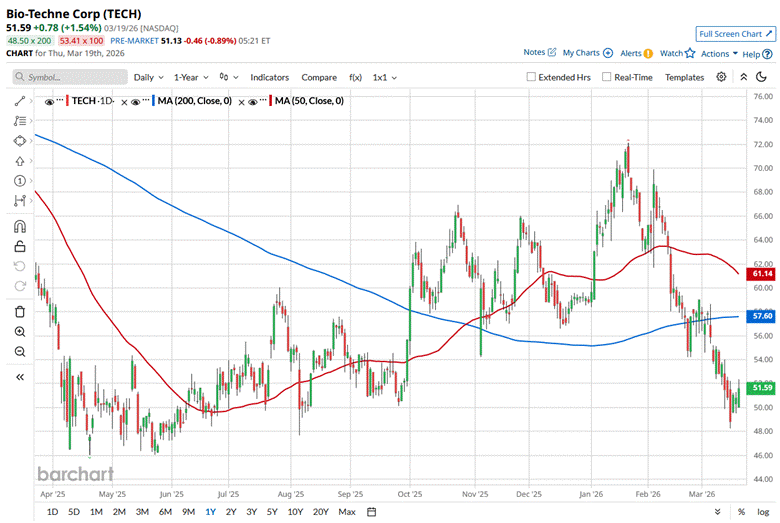Zoom out using the magnifier minus icon
This screenshot has width=780, height=523.
click(20, 351)
